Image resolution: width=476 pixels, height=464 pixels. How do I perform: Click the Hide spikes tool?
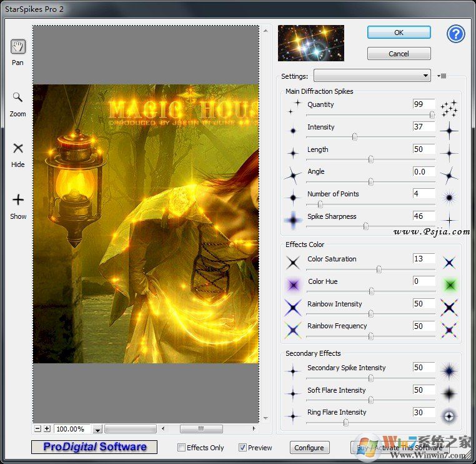pos(17,149)
